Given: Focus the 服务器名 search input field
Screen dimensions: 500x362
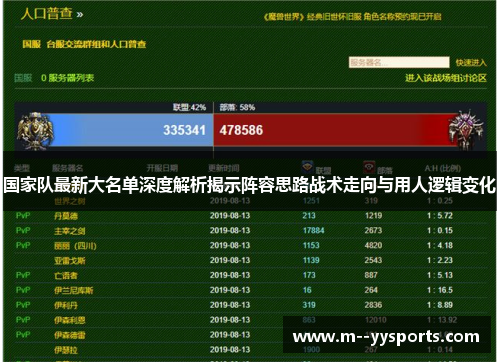Looking at the screenshot, I should point(399,62).
